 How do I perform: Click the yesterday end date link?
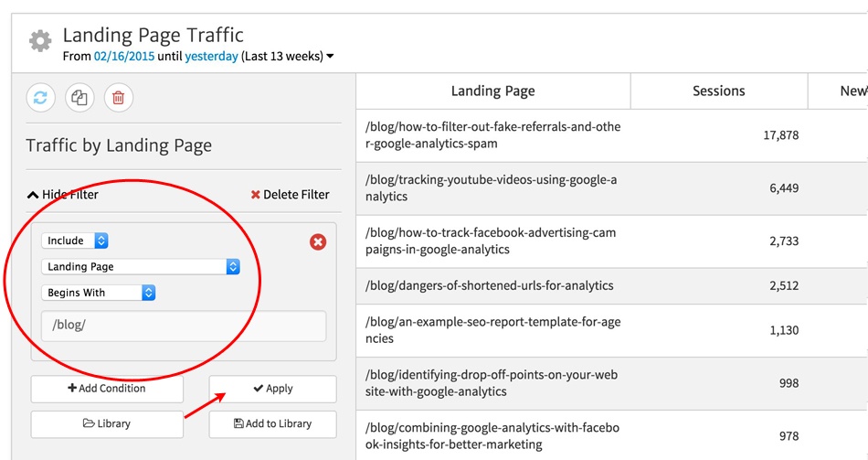tap(211, 57)
